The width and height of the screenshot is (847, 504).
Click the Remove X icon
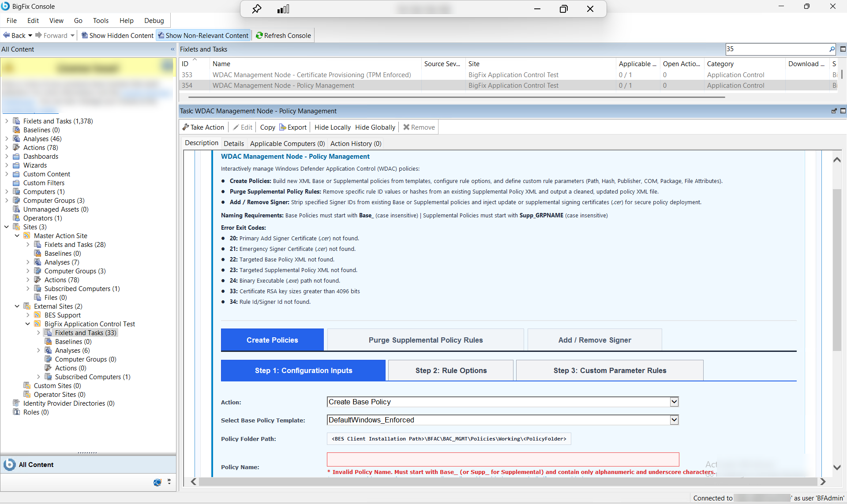[x=406, y=127]
